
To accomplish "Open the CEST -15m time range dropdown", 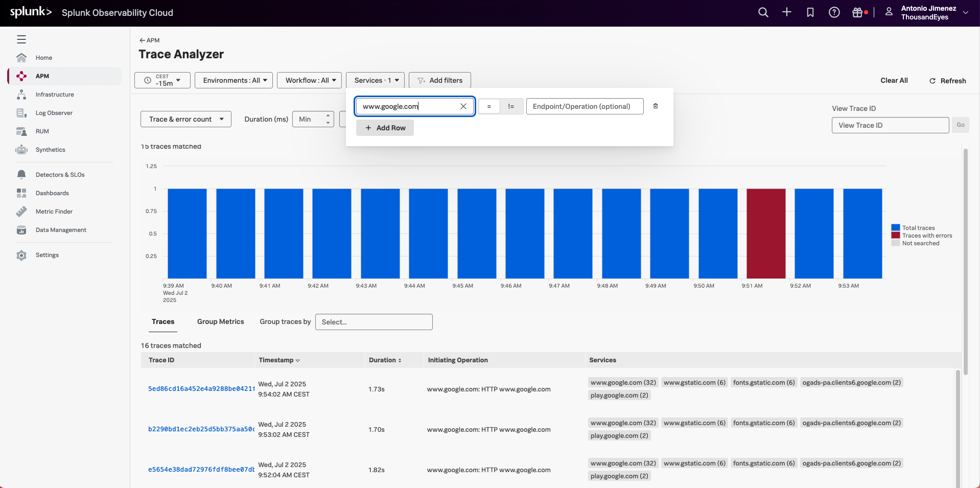I will (x=162, y=80).
